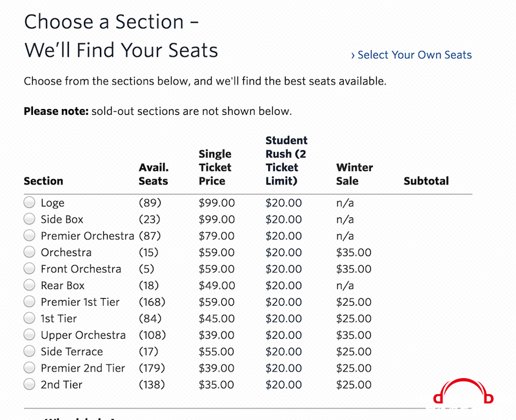The image size is (516, 420).
Task: Choose the Side Terrace radio button
Action: pyautogui.click(x=29, y=351)
